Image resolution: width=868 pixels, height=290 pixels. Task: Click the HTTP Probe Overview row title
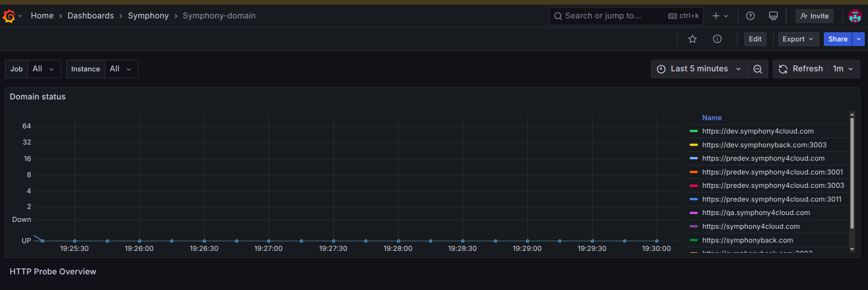pyautogui.click(x=53, y=272)
